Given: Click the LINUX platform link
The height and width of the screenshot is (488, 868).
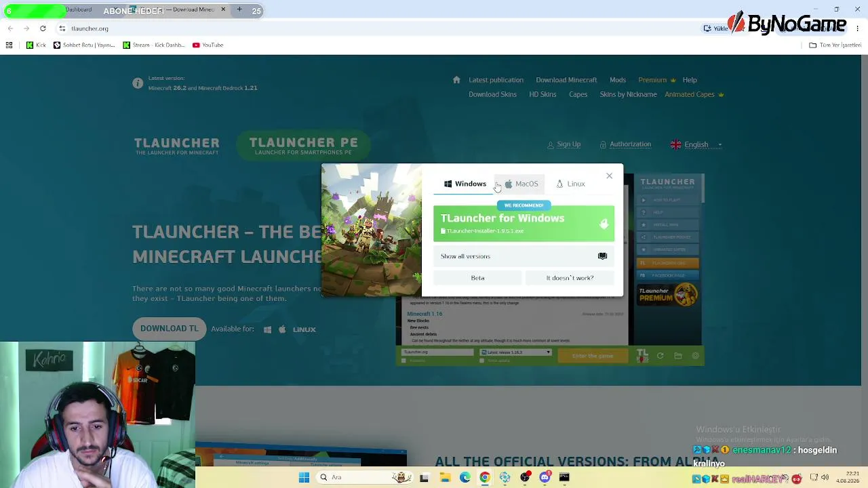Looking at the screenshot, I should coord(304,329).
